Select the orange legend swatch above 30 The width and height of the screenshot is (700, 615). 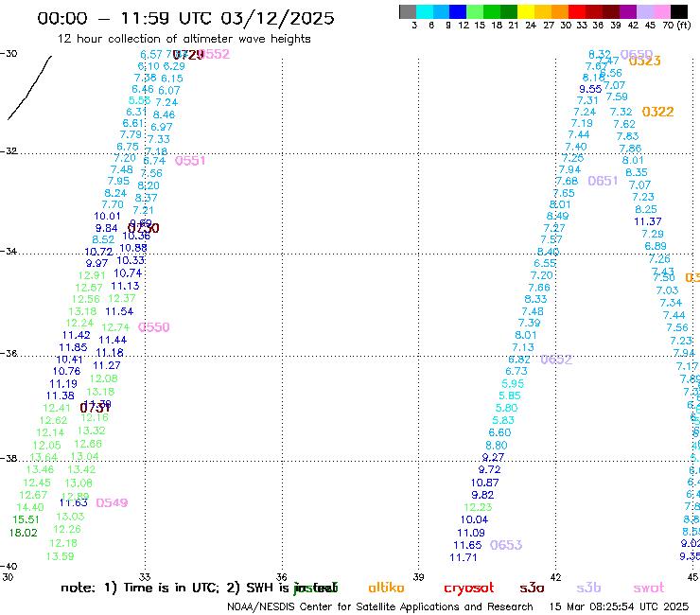pos(560,11)
